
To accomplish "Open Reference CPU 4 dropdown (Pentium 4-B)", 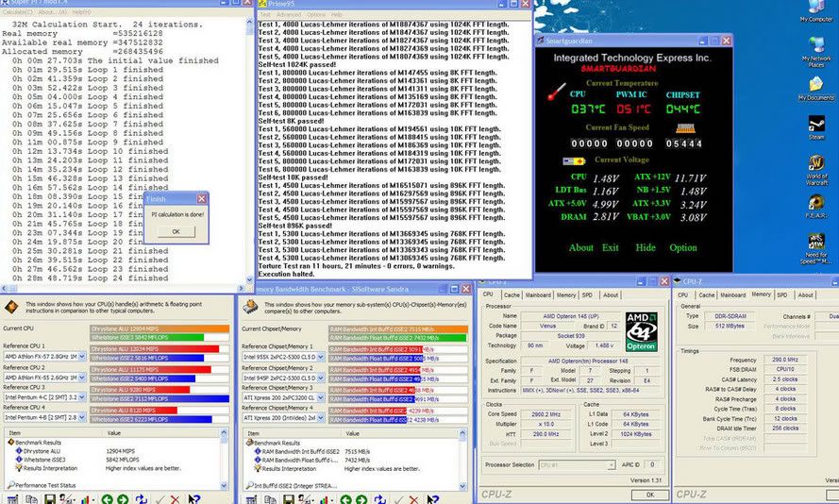I will pyautogui.click(x=82, y=417).
